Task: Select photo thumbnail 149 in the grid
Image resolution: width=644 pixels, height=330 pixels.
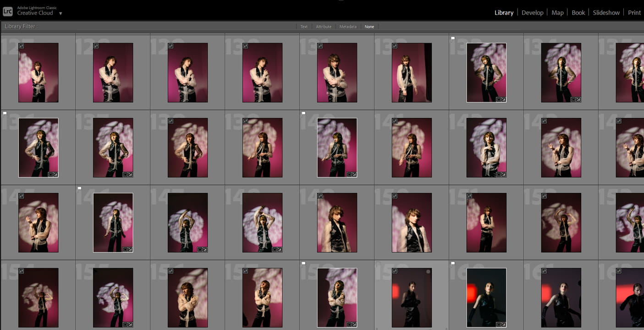Action: 337,223
